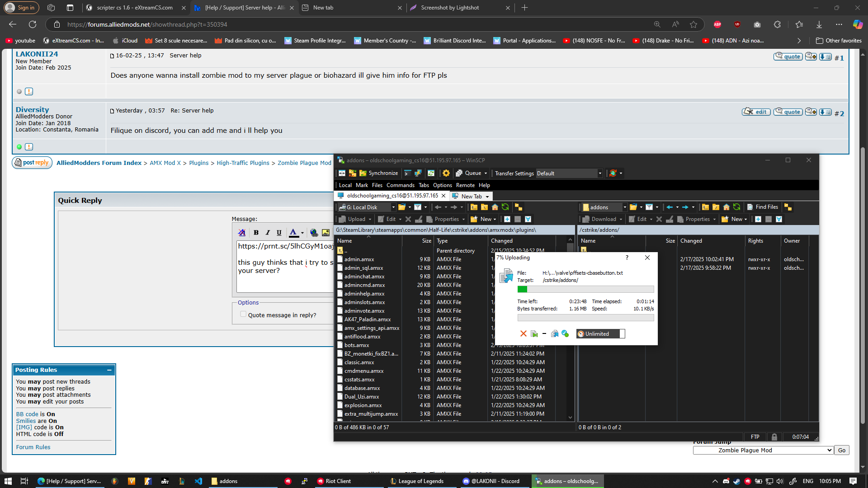Open the Mark menu in WinSCP
868x488 pixels.
tap(362, 185)
